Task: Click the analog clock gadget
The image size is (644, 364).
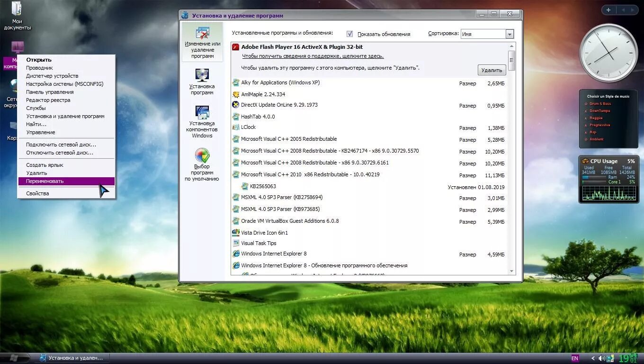Action: click(609, 53)
